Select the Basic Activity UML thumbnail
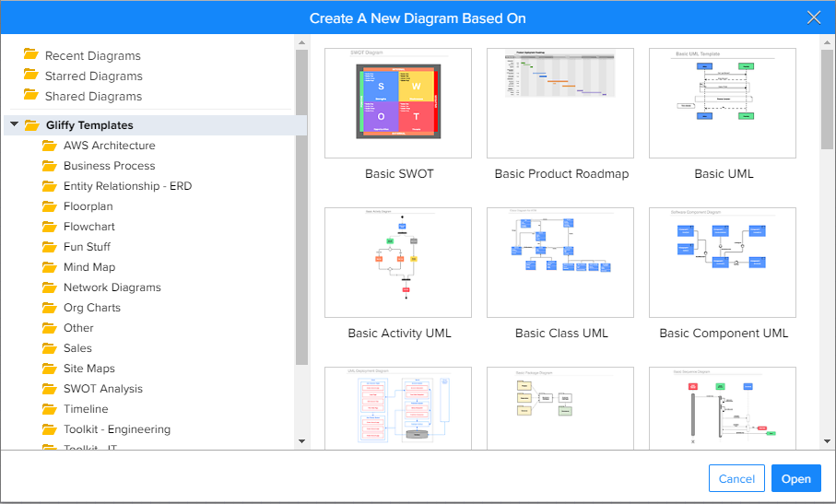Viewport: 836px width, 504px height. click(398, 263)
